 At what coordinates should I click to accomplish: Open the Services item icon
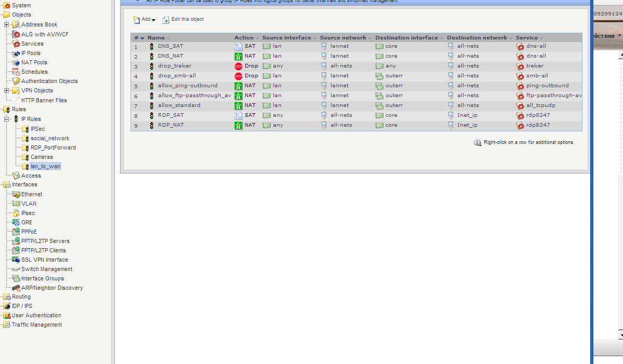tap(16, 44)
